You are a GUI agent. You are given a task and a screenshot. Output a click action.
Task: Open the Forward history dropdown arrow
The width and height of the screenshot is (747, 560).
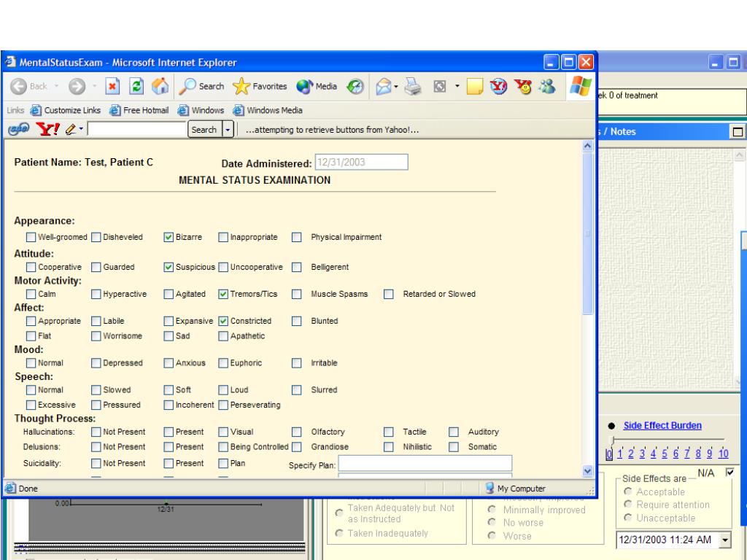94,86
